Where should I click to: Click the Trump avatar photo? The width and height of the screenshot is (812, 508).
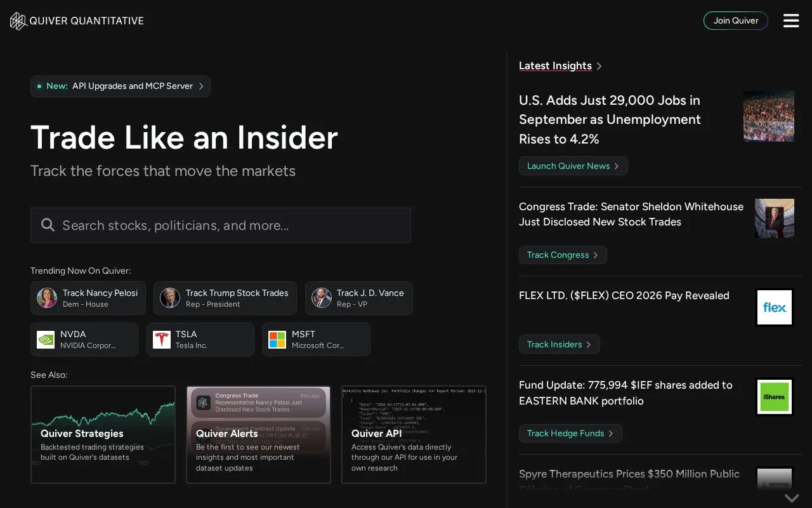tap(170, 298)
